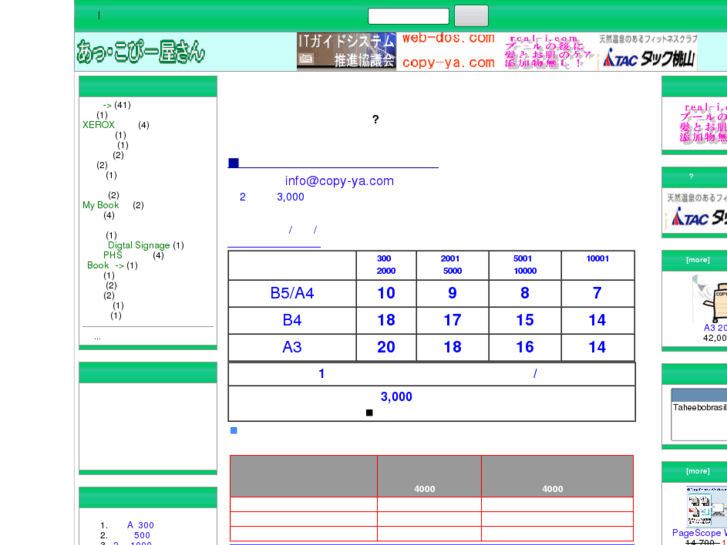Click the price 20 in the A3 row
This screenshot has height=545, width=727.
point(386,347)
